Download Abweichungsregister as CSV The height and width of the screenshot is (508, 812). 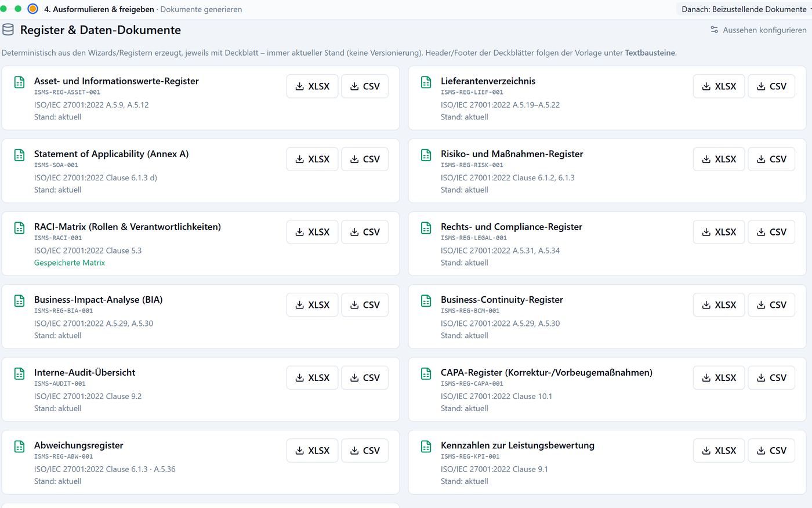pos(365,451)
